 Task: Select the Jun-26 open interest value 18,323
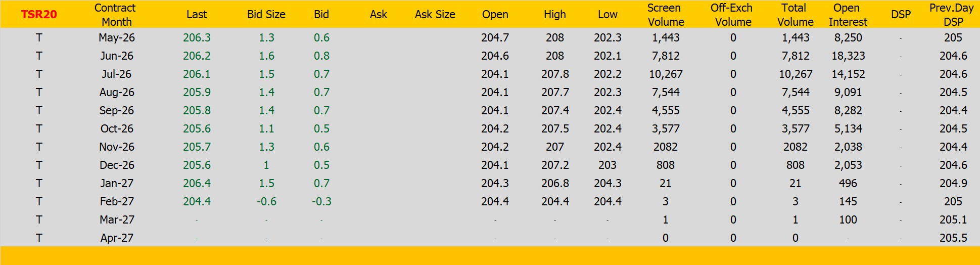point(848,56)
